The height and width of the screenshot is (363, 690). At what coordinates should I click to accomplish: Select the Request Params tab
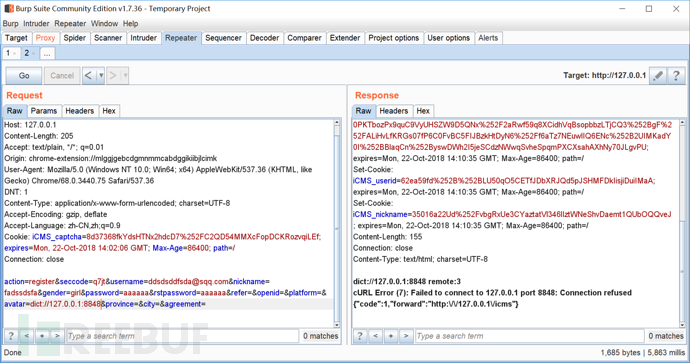44,111
